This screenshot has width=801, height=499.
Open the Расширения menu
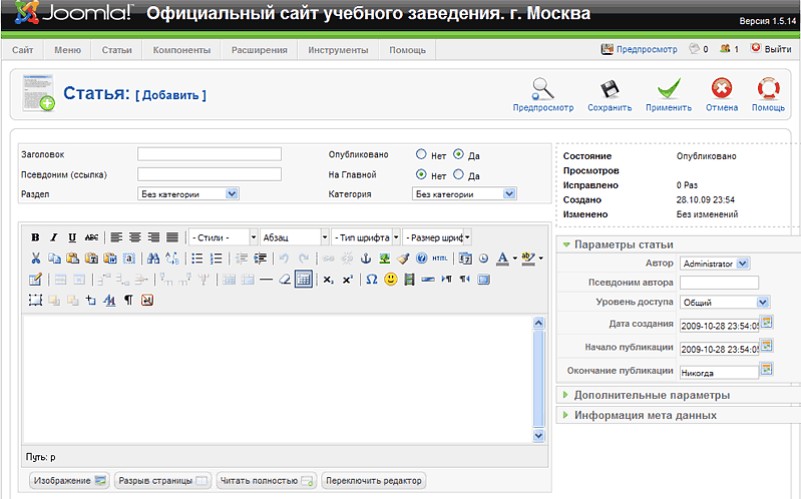(259, 49)
